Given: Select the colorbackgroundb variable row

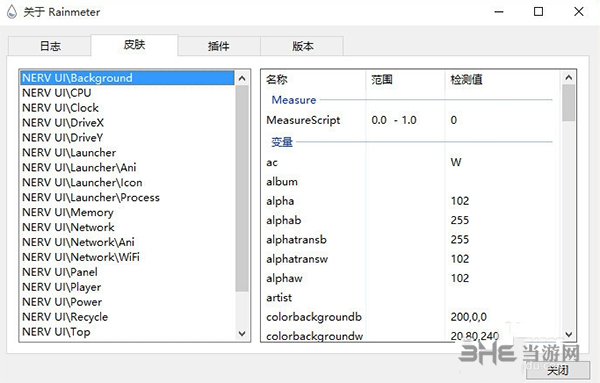Looking at the screenshot, I should (x=411, y=317).
